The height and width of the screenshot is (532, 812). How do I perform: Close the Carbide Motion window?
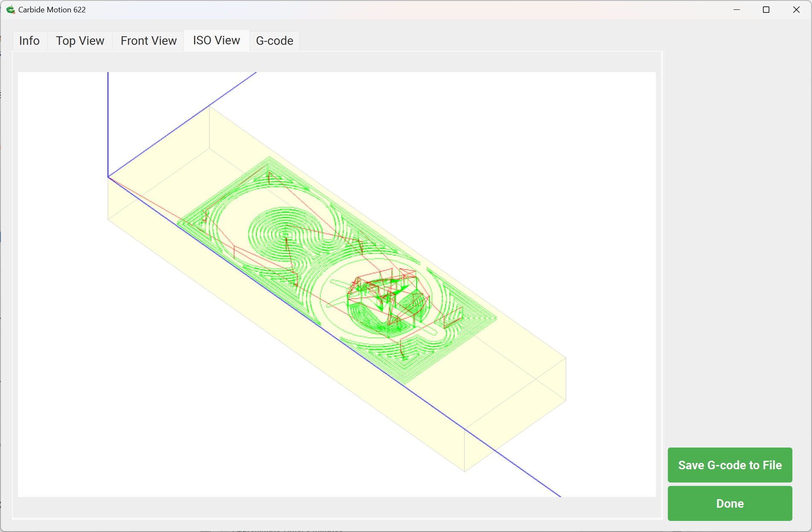pyautogui.click(x=796, y=9)
